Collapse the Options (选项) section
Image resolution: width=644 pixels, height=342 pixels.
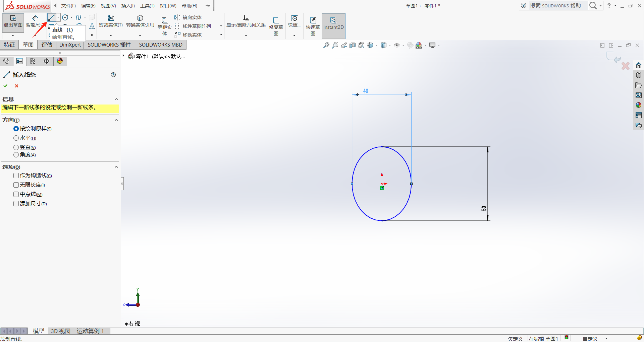click(x=116, y=167)
